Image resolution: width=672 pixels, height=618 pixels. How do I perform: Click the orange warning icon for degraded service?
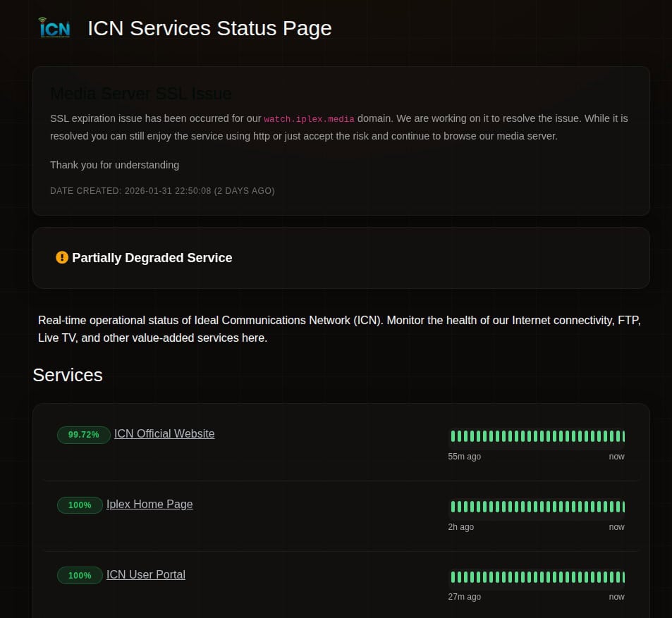coord(62,258)
